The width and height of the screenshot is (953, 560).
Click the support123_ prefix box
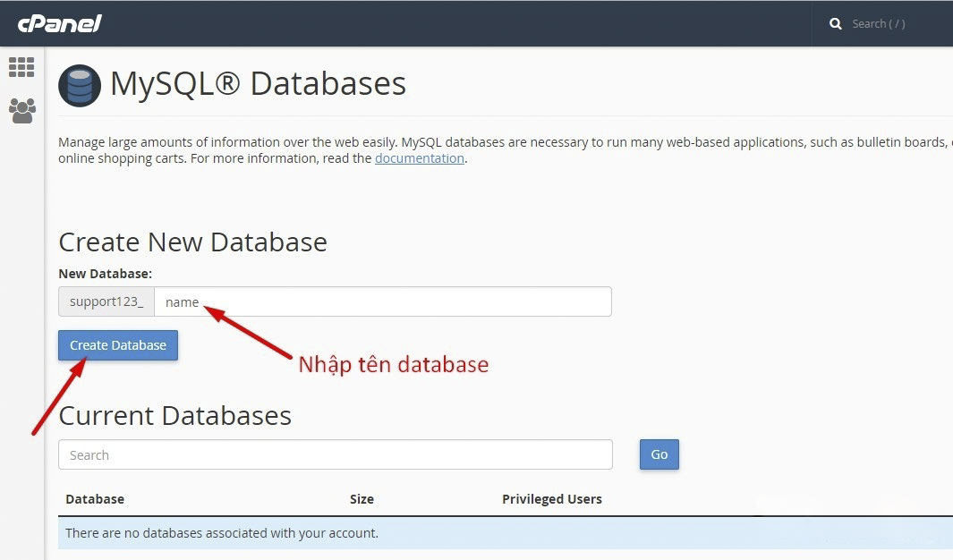click(106, 301)
